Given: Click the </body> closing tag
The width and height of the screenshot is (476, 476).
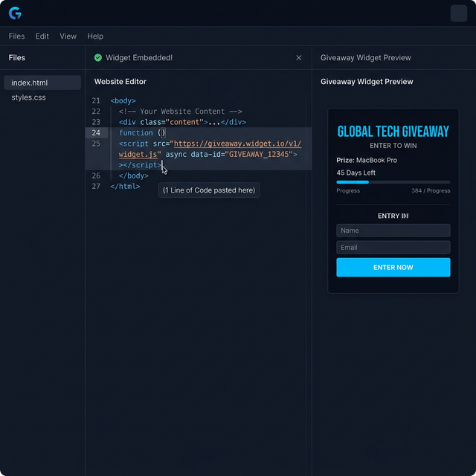Looking at the screenshot, I should point(134,176).
